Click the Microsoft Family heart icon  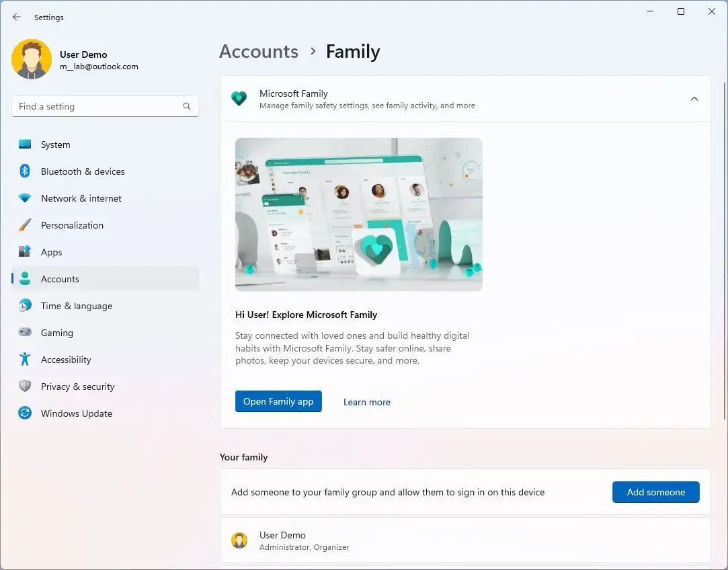click(239, 99)
